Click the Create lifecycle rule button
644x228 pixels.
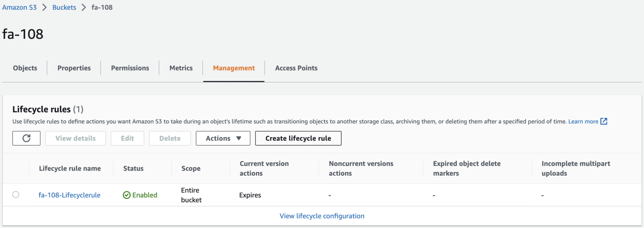coord(298,138)
